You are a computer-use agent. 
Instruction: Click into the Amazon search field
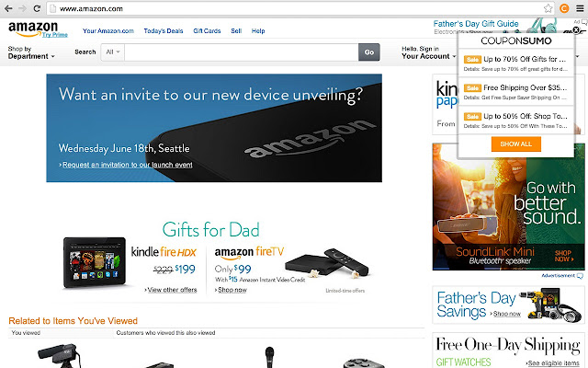[x=241, y=52]
